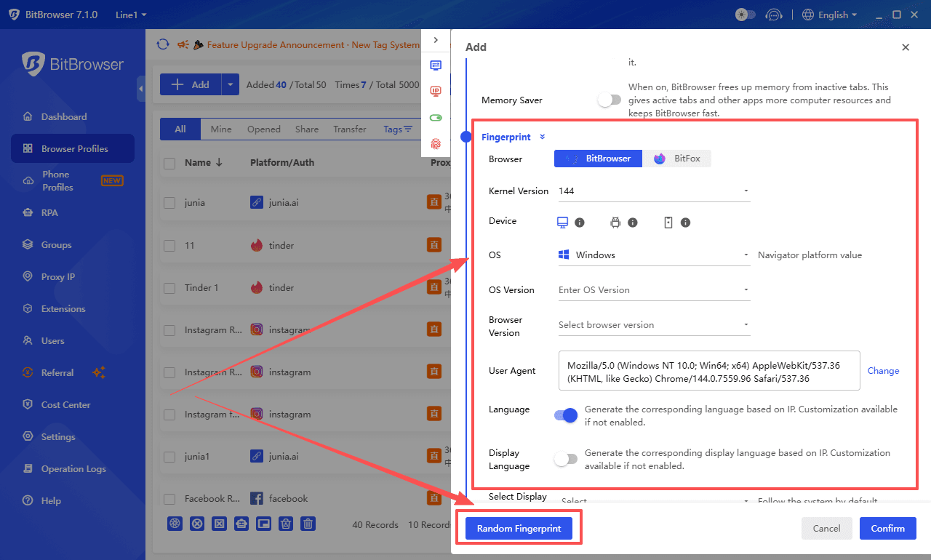Viewport: 931px width, 560px height.
Task: Click the Confirm button
Action: (x=888, y=529)
